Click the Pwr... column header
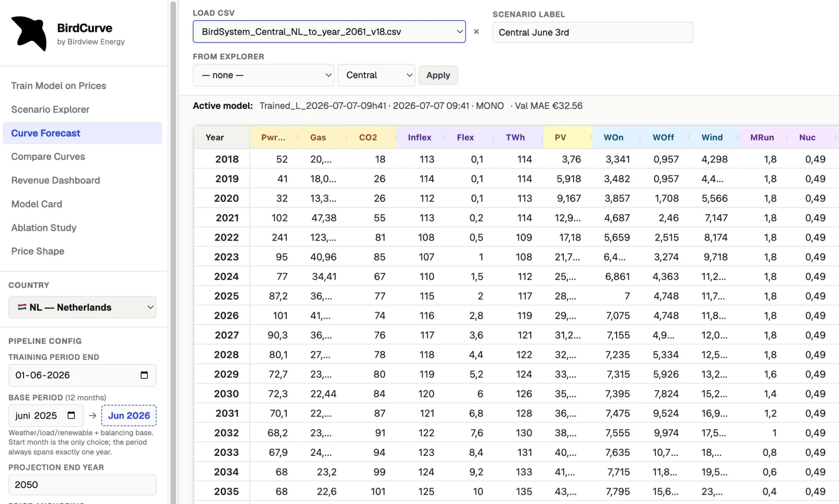The width and height of the screenshot is (839, 504). pyautogui.click(x=274, y=137)
